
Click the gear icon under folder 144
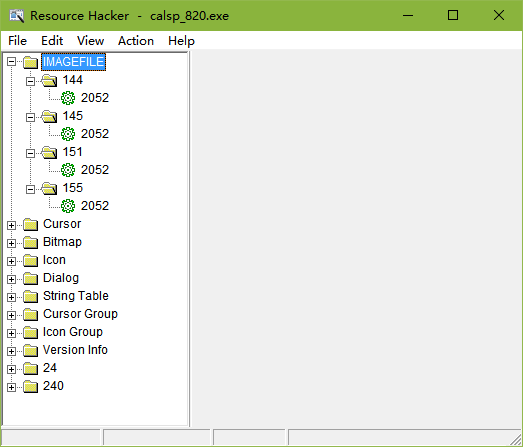coord(68,98)
